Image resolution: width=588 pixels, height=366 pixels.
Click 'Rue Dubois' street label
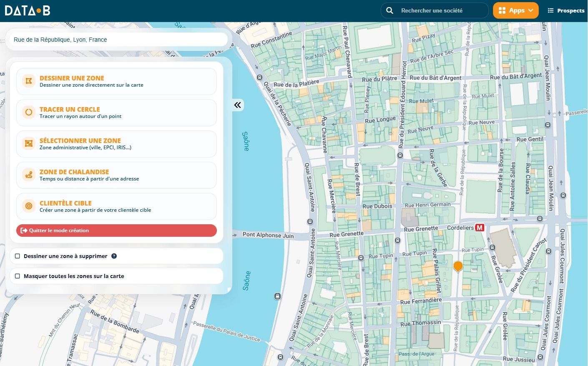coord(377,206)
